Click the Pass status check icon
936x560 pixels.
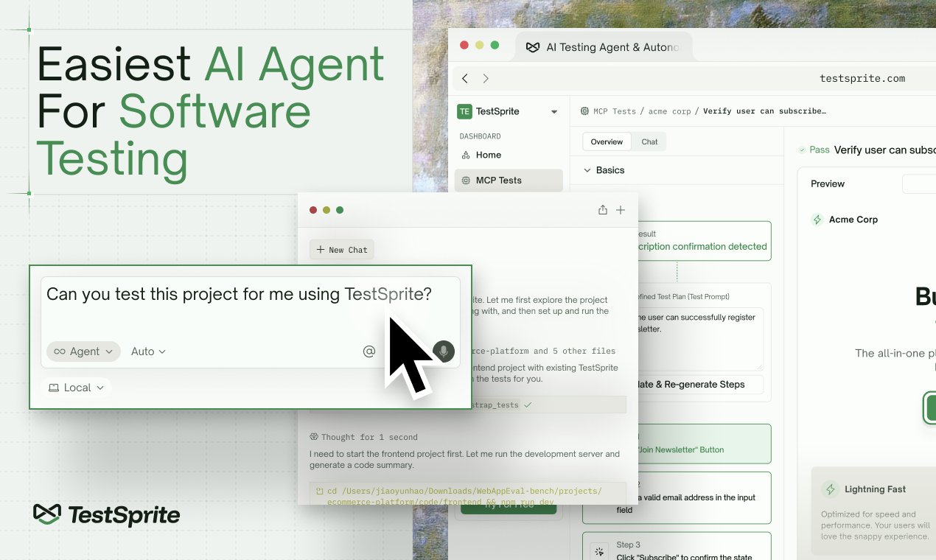[802, 150]
